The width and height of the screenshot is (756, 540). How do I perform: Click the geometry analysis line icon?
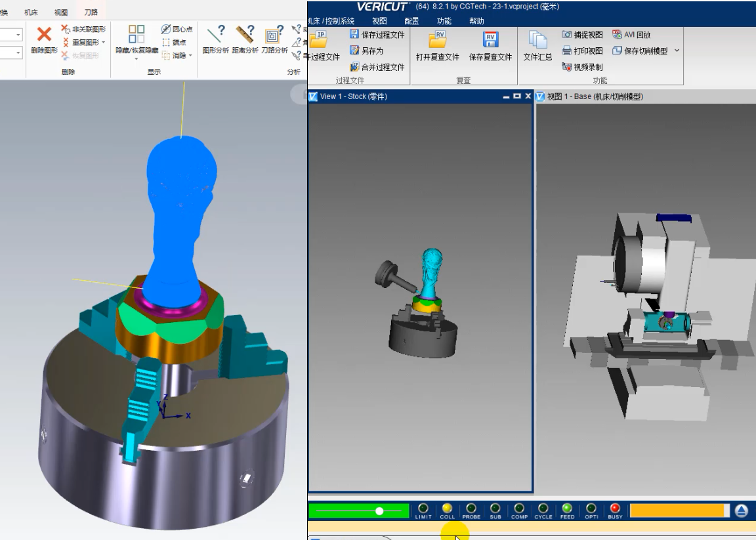[216, 35]
